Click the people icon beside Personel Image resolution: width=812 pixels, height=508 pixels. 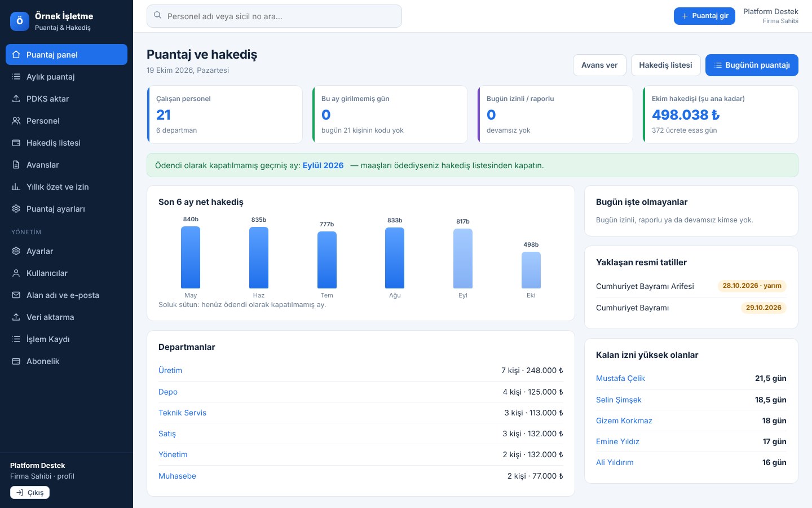pyautogui.click(x=16, y=121)
